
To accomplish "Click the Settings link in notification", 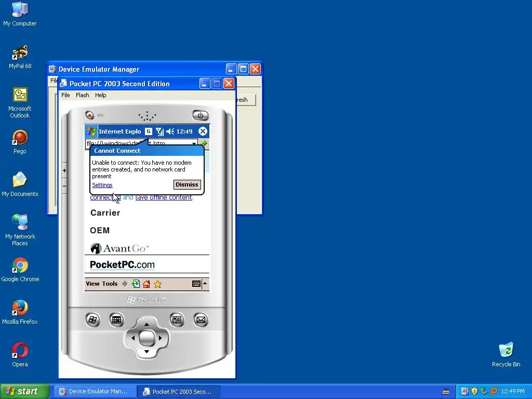I will coord(102,185).
